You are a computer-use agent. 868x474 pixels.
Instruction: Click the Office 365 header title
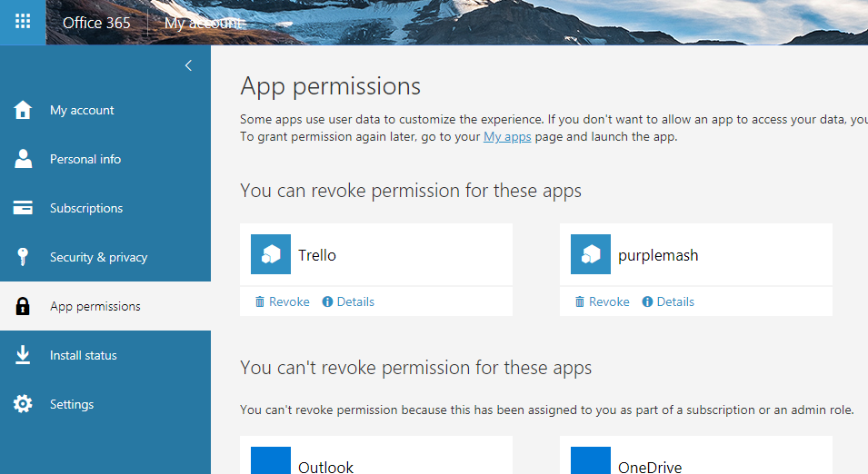point(96,23)
